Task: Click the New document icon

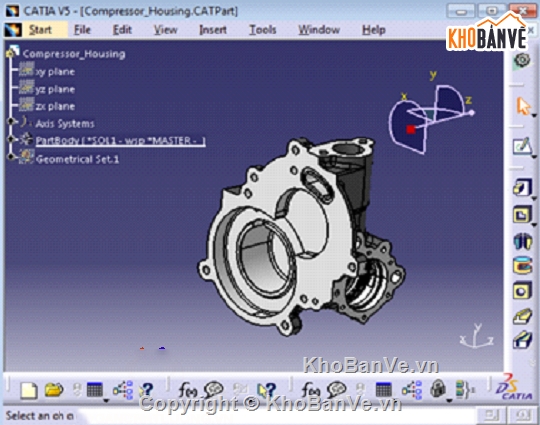Action: pos(28,391)
